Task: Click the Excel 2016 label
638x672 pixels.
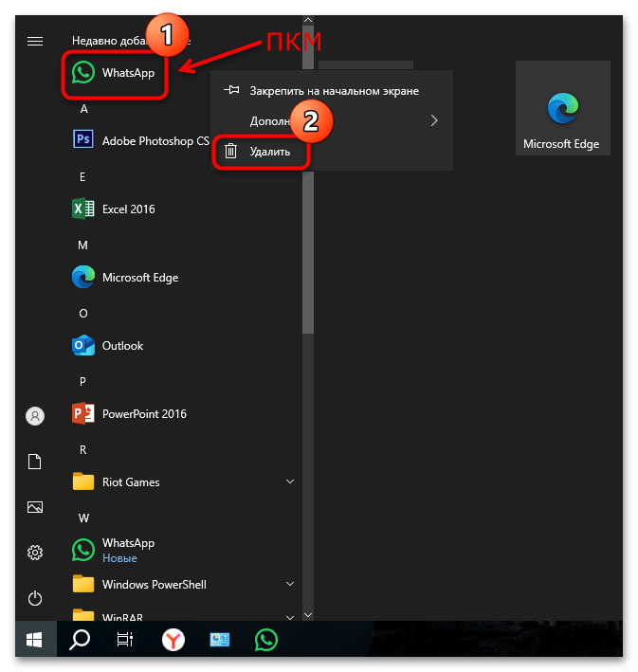Action: click(x=129, y=209)
